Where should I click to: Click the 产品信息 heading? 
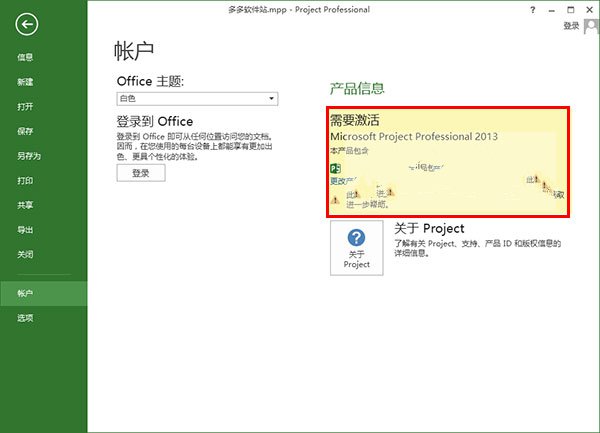coord(357,88)
